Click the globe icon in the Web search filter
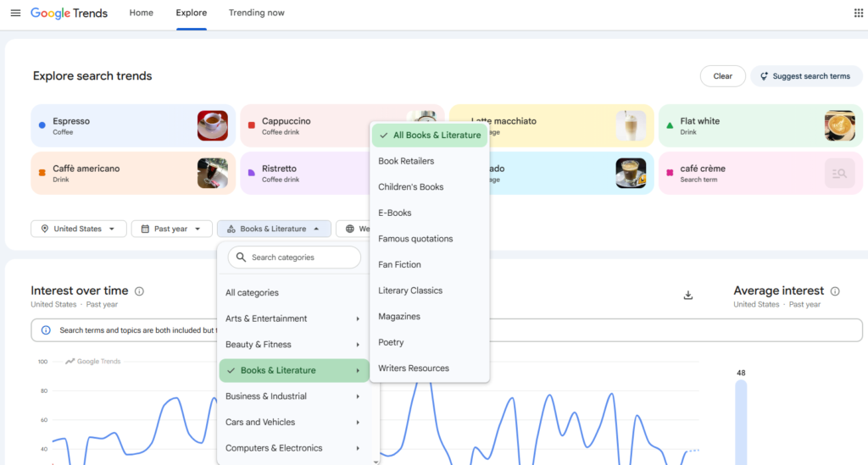 pyautogui.click(x=350, y=229)
